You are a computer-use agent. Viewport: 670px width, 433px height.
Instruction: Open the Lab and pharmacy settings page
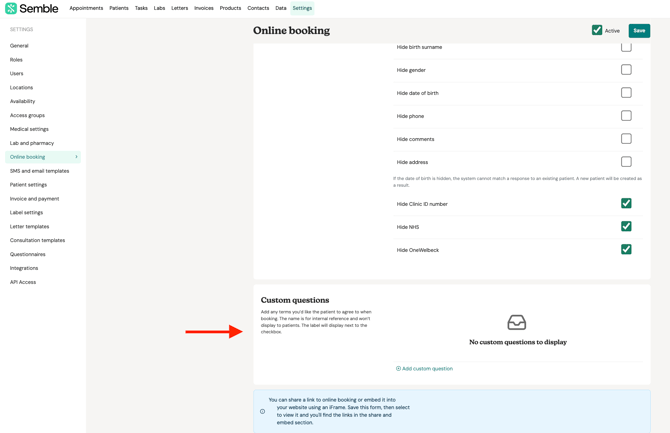coord(32,143)
